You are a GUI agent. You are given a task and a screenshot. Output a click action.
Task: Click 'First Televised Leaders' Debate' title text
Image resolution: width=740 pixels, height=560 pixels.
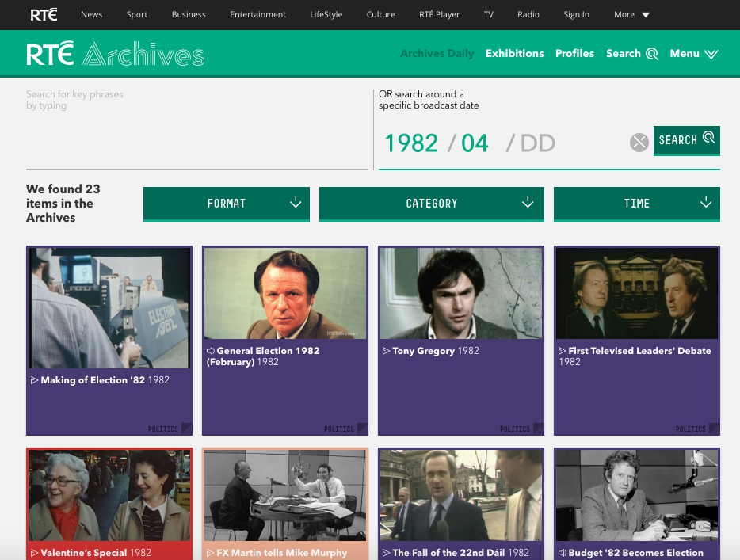639,351
